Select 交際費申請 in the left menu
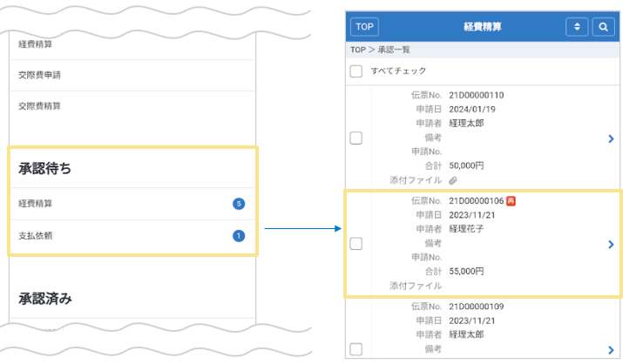 pos(40,75)
